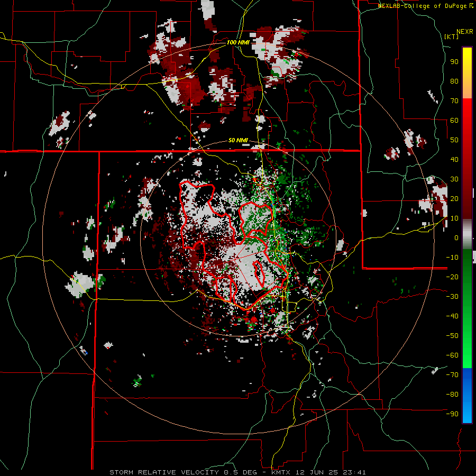Click the -30 value on velocity legend

click(452, 297)
